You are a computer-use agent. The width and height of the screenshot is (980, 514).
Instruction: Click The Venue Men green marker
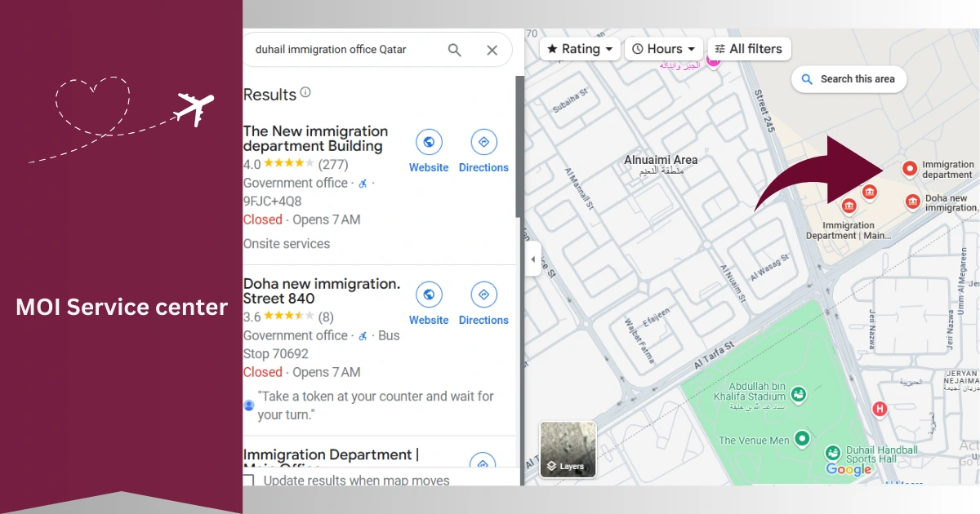802,439
